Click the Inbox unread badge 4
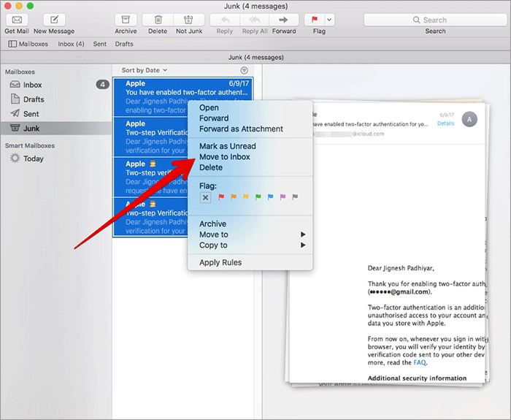This screenshot has height=420, width=511. 102,85
